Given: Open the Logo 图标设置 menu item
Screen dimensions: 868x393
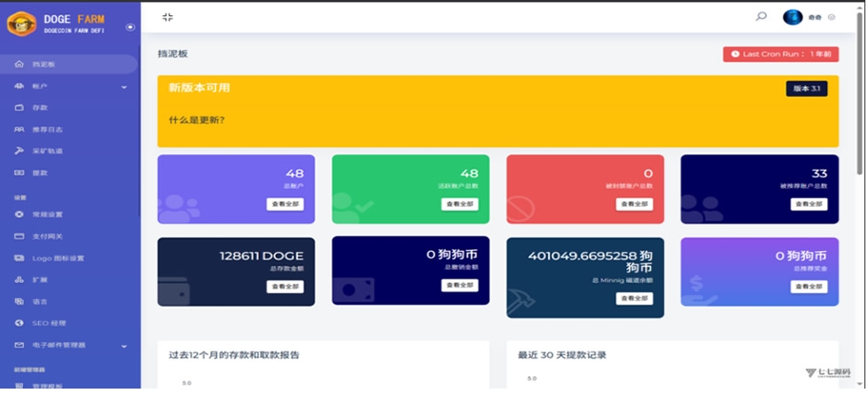Looking at the screenshot, I should coord(58,258).
